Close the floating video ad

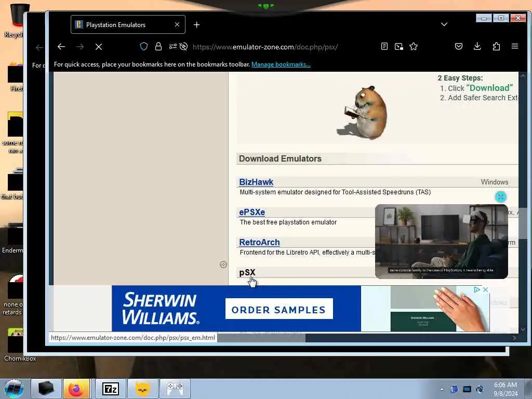click(501, 197)
